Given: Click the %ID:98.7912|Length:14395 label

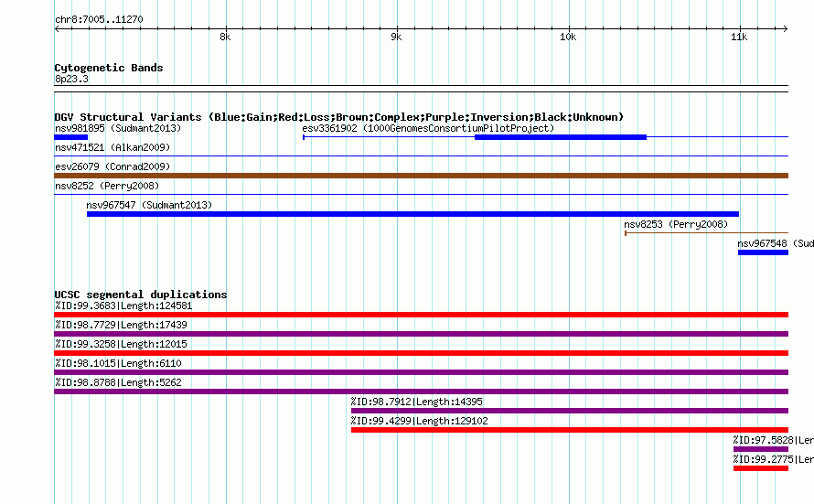Looking at the screenshot, I should (416, 402).
